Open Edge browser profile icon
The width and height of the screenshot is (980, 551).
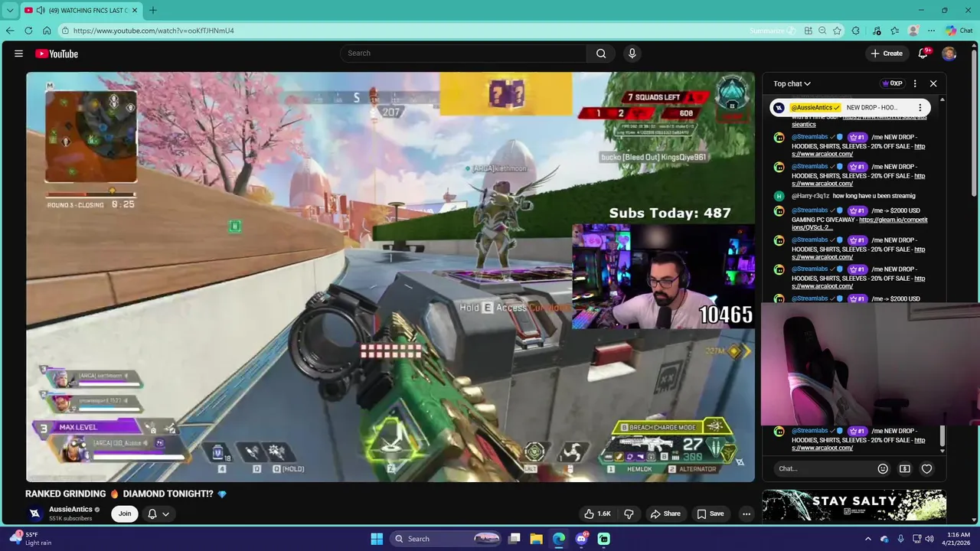(x=913, y=31)
